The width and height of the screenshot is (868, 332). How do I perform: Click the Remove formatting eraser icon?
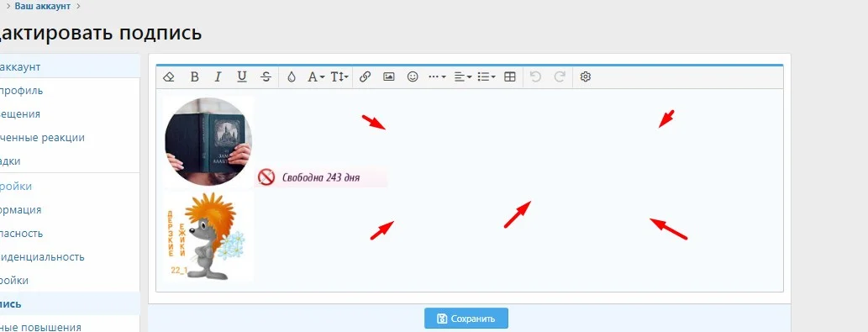(169, 77)
